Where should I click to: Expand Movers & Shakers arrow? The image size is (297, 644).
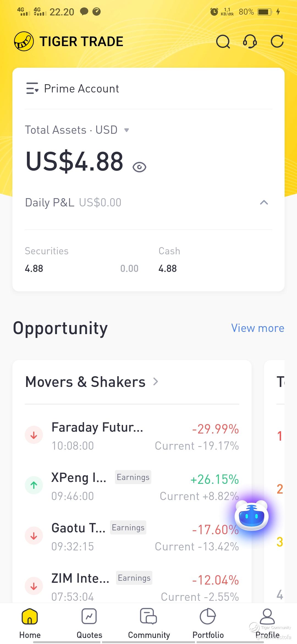click(156, 382)
